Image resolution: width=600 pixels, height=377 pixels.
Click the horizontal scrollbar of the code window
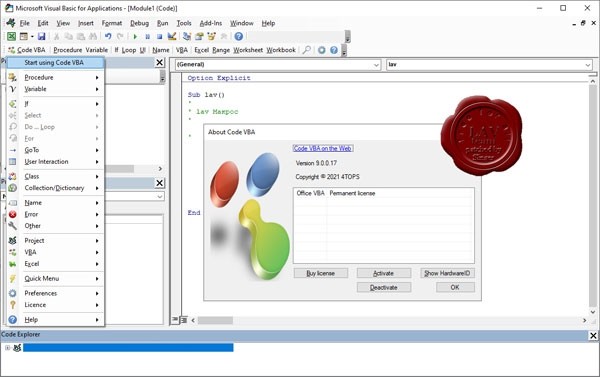(x=388, y=320)
